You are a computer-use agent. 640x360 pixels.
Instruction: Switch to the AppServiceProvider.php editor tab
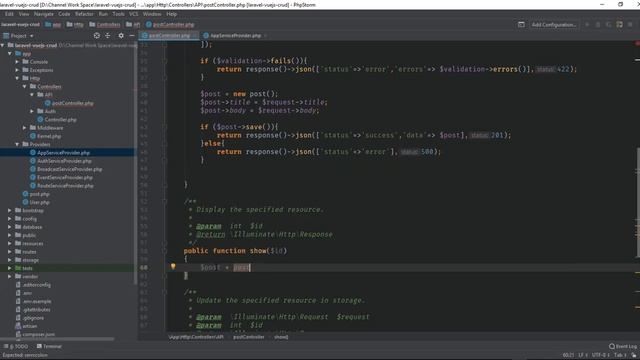click(235, 36)
